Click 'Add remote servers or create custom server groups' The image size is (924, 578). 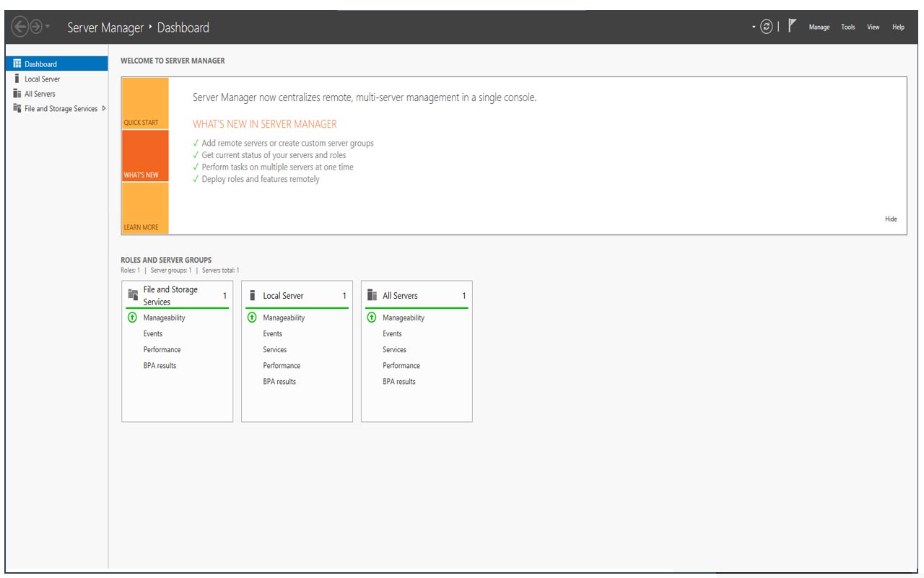287,143
